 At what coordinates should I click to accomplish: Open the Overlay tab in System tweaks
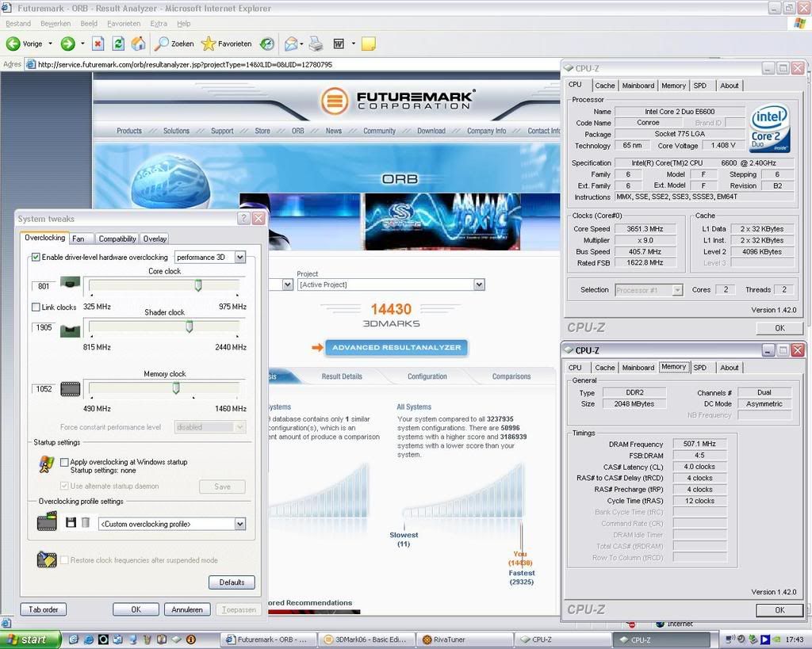155,239
